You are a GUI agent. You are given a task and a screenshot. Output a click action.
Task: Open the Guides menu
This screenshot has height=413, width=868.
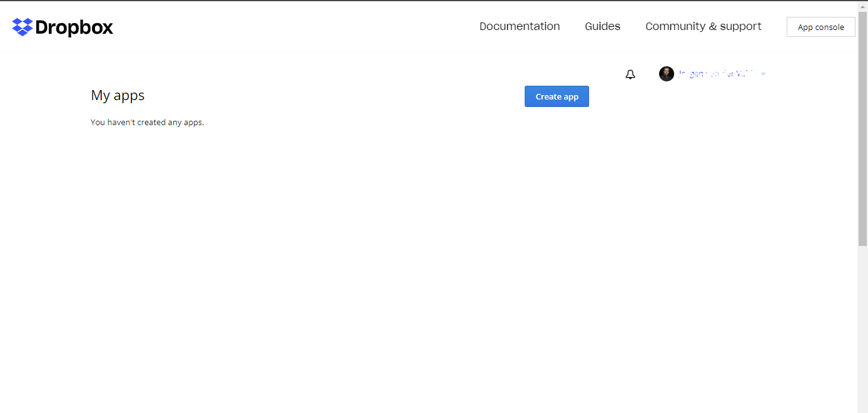click(x=603, y=26)
